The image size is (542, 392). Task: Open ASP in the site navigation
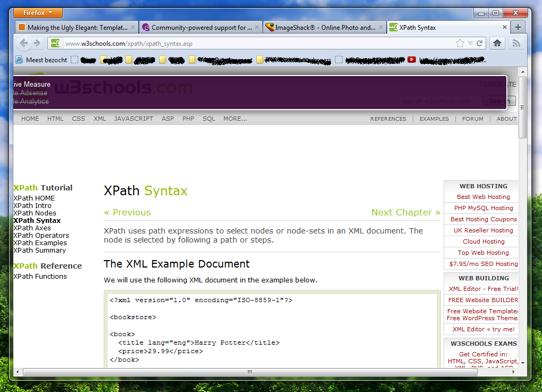coord(168,119)
